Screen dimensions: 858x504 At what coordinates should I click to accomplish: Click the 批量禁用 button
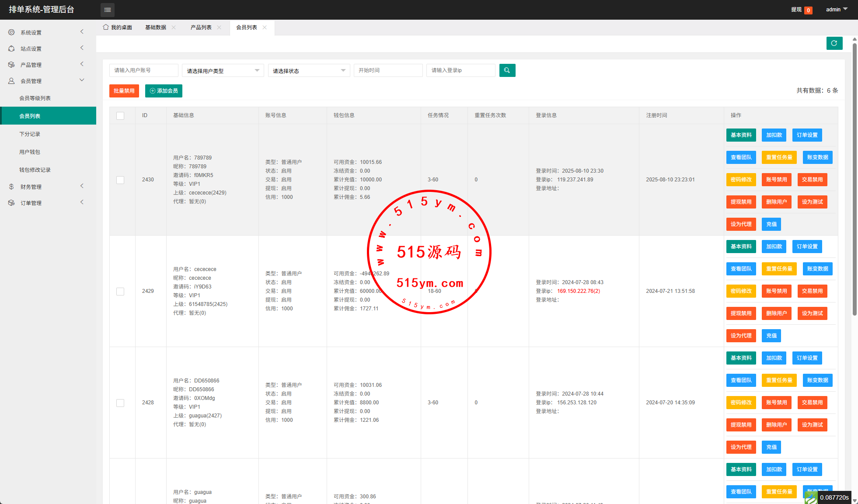tap(124, 91)
